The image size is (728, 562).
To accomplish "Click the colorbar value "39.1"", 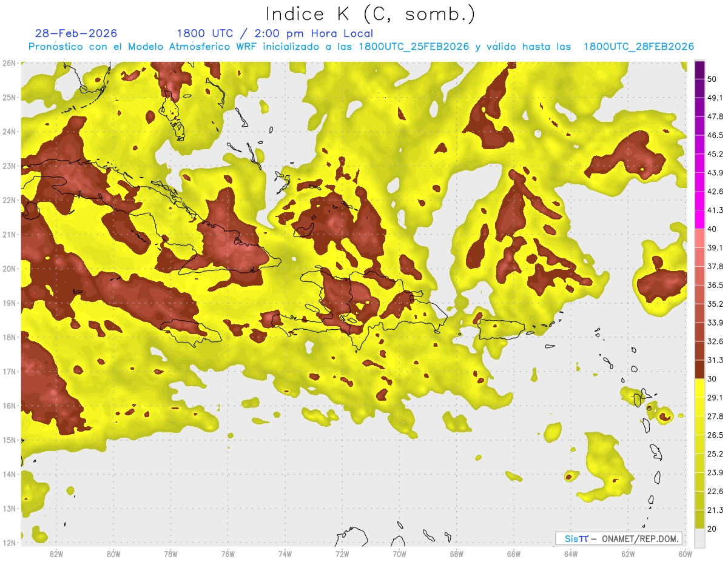I will click(715, 247).
